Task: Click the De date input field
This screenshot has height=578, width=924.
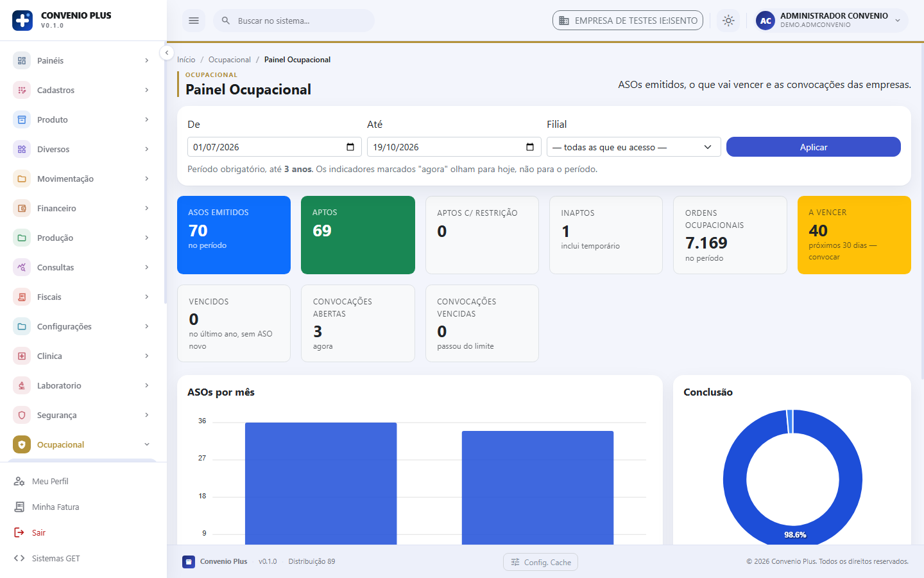Action: click(275, 147)
